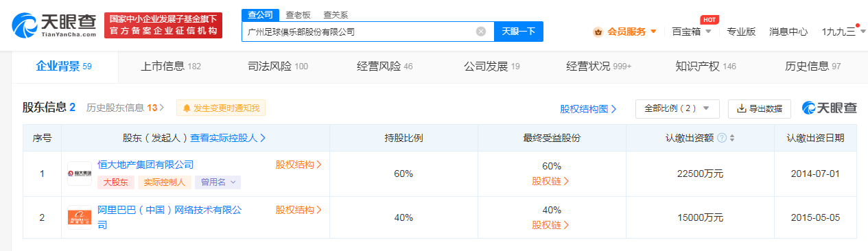Open the 百宝箱 dropdown menu
The height and width of the screenshot is (251, 868).
tap(691, 32)
